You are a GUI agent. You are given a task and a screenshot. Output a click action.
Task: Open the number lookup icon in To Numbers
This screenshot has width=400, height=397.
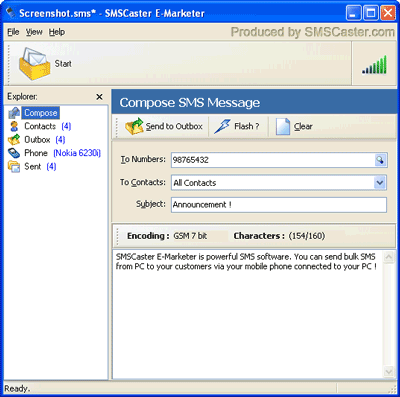click(380, 160)
